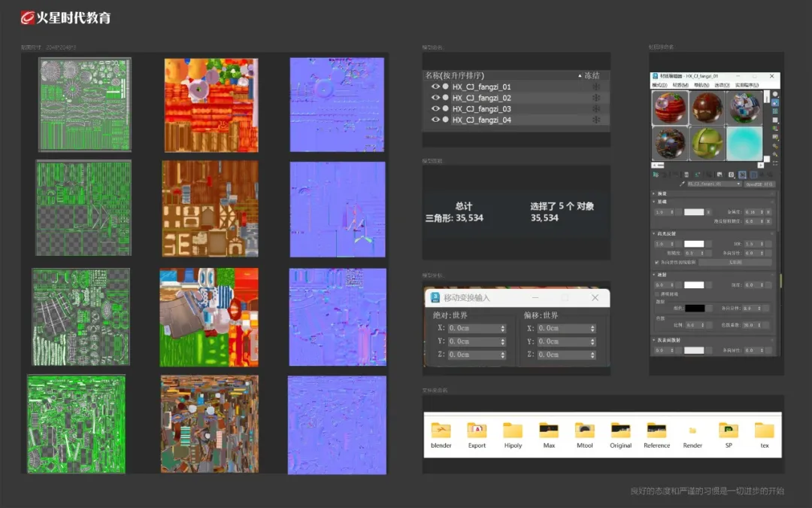The image size is (812, 508).
Task: Toggle the anisotropy map checkbox under 高光反射
Action: (x=656, y=263)
